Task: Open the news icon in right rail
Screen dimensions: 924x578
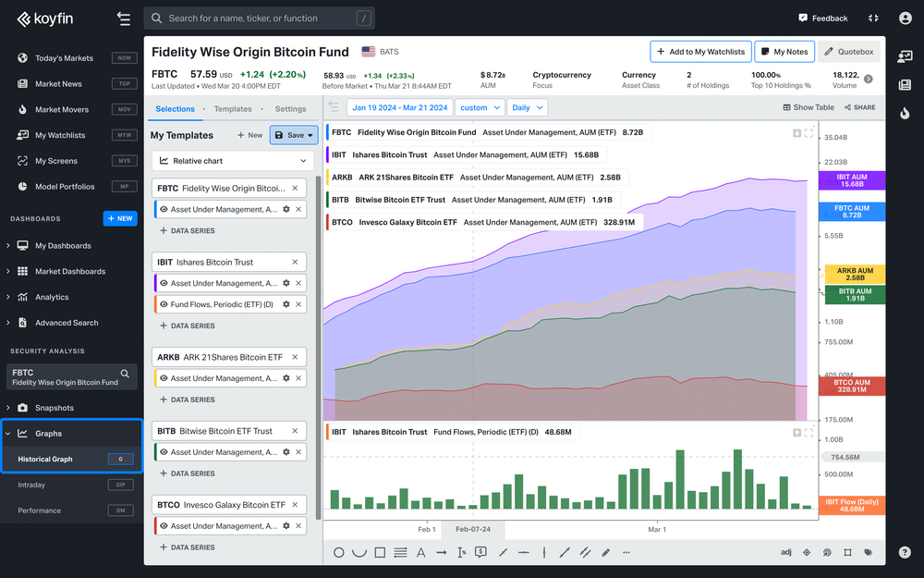Action: (x=905, y=85)
